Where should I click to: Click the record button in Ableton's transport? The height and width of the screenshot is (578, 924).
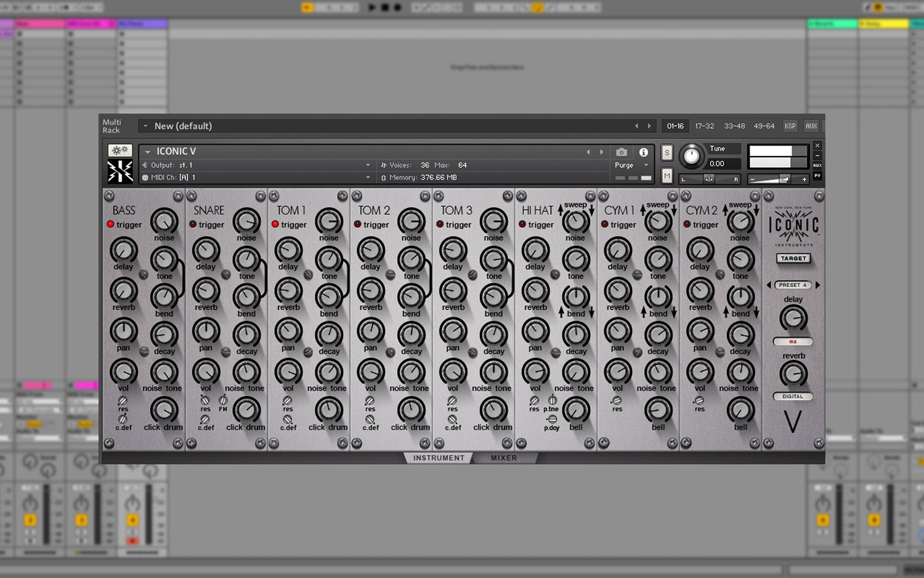[x=397, y=7]
